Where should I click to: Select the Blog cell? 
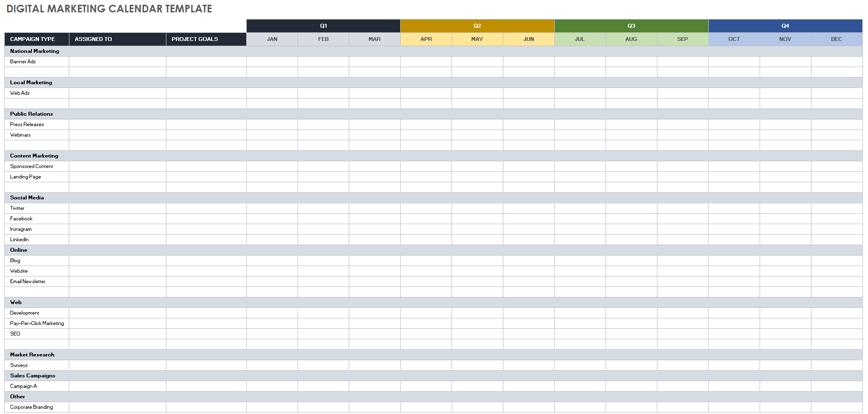click(37, 260)
